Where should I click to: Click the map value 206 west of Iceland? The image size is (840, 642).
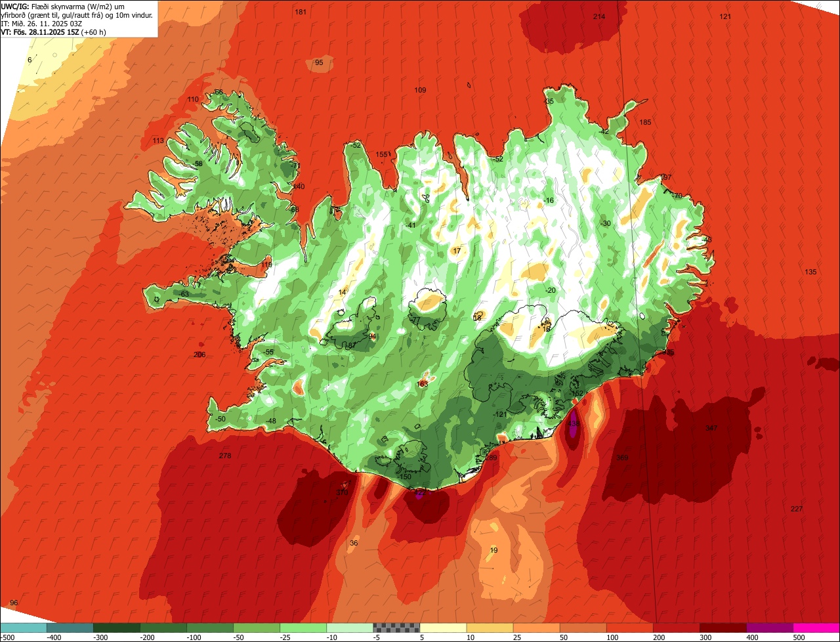pos(199,354)
